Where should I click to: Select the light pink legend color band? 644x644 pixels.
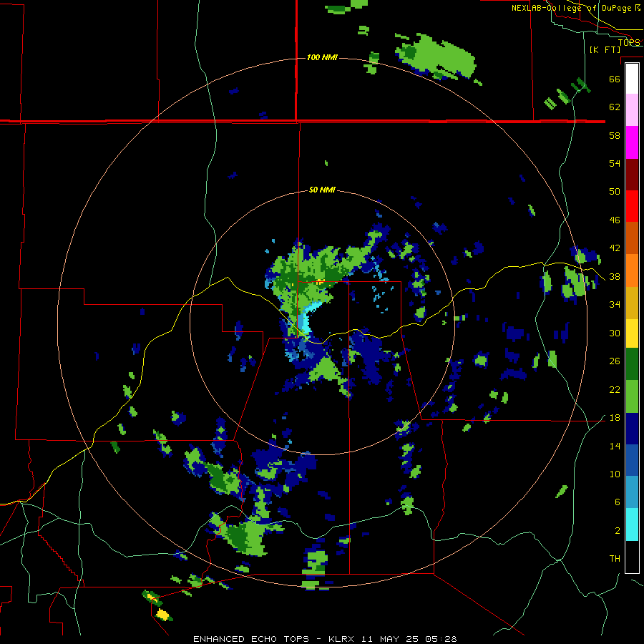click(632, 110)
